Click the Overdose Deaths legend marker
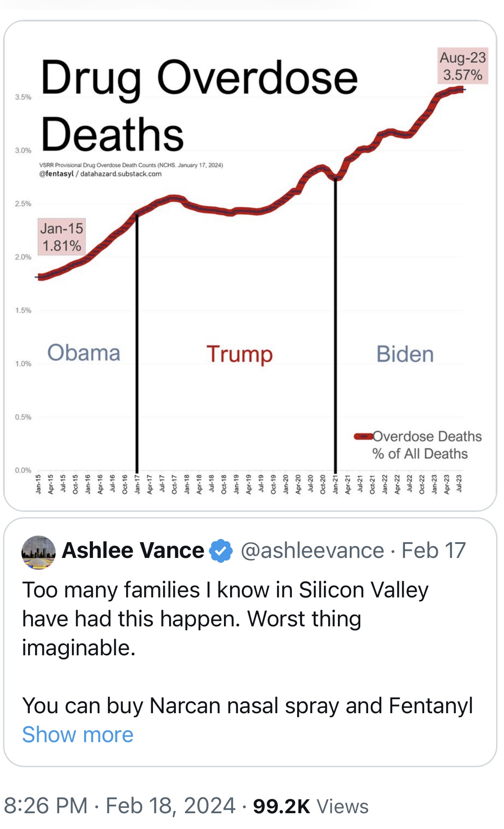This screenshot has height=829, width=504. (x=363, y=436)
